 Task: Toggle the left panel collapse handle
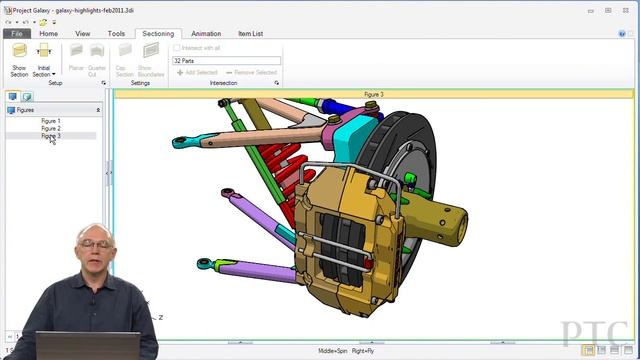coord(109,173)
